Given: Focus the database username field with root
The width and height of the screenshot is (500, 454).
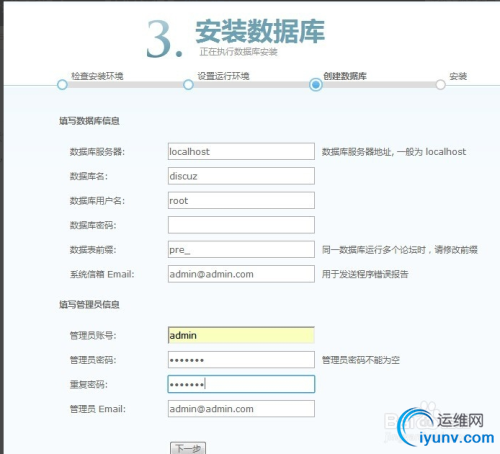Looking at the screenshot, I should click(241, 200).
